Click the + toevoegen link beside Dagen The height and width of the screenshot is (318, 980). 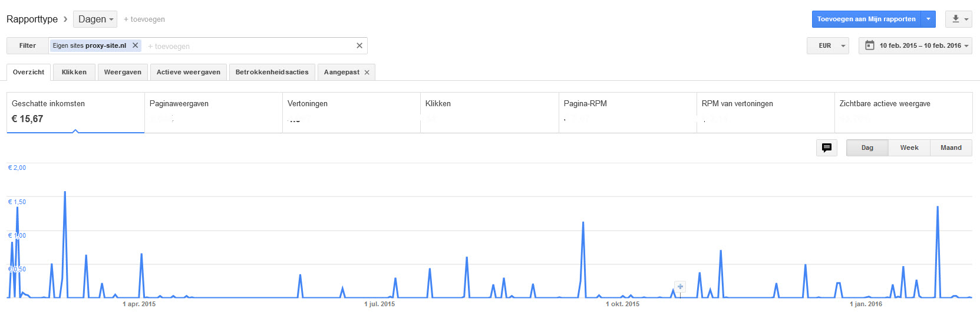[144, 19]
